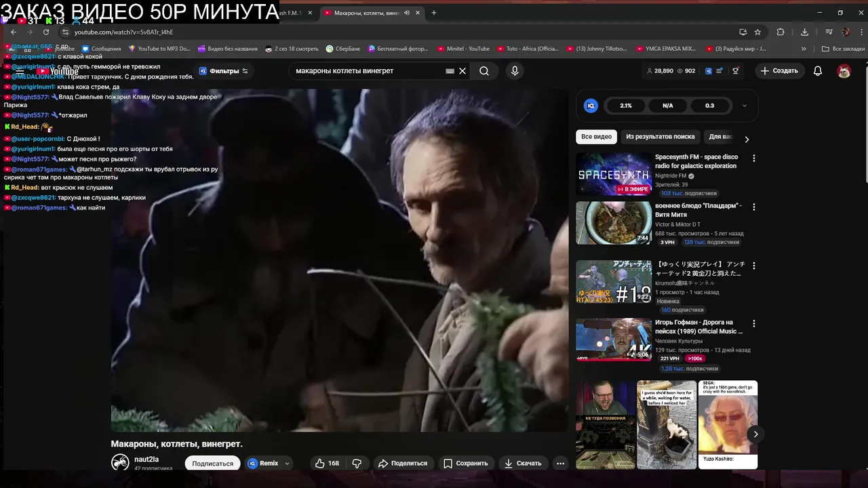
Task: Click the YouTube search magnifier button
Action: pos(484,70)
